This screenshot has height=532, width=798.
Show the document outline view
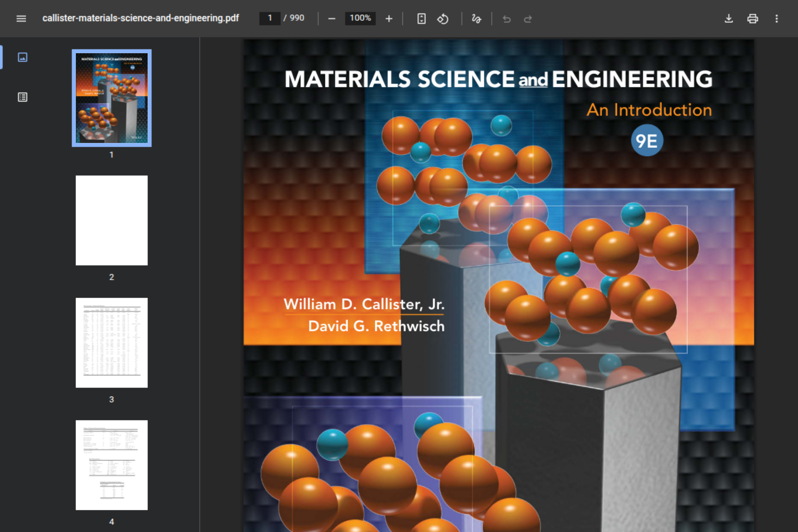[x=22, y=97]
